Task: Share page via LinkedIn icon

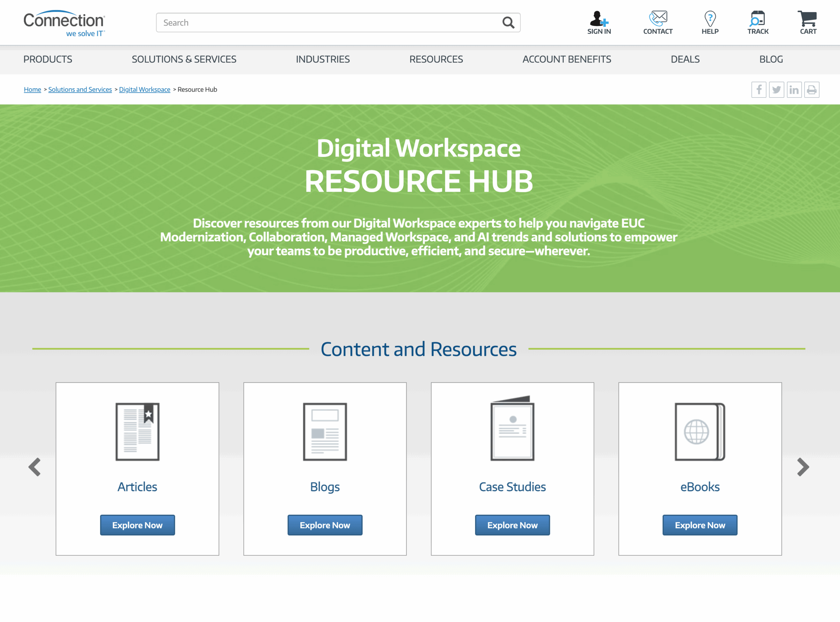Action: tap(794, 90)
